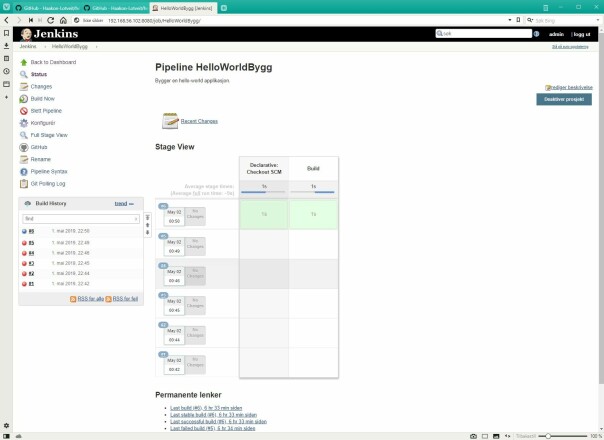Open build #6 in Build History
Viewport: 604px width, 440px height.
coord(31,231)
